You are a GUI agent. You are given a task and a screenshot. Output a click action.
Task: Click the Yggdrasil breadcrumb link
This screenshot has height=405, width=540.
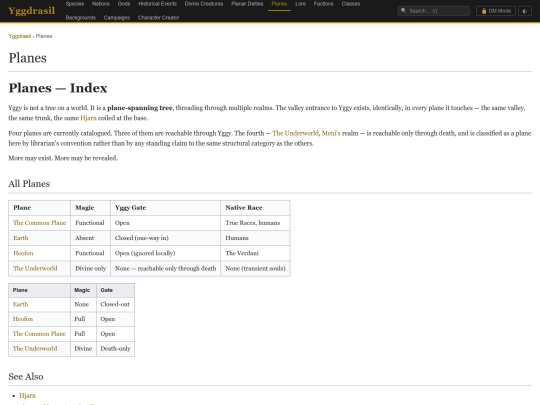[x=20, y=36]
